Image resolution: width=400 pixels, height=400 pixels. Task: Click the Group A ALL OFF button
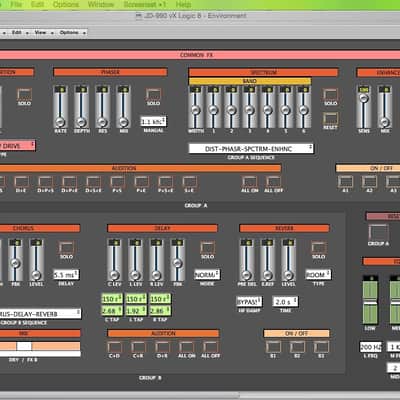pos(273,182)
